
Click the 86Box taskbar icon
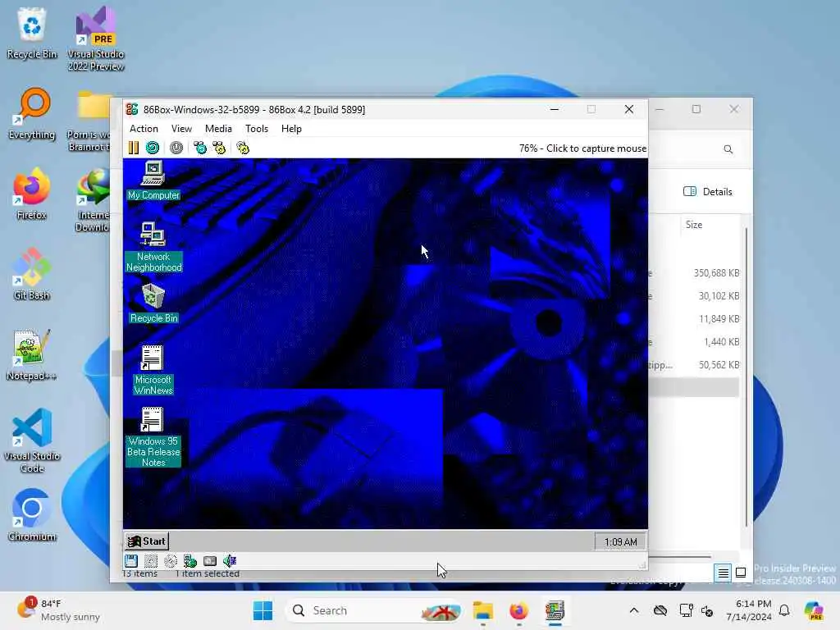coord(555,610)
